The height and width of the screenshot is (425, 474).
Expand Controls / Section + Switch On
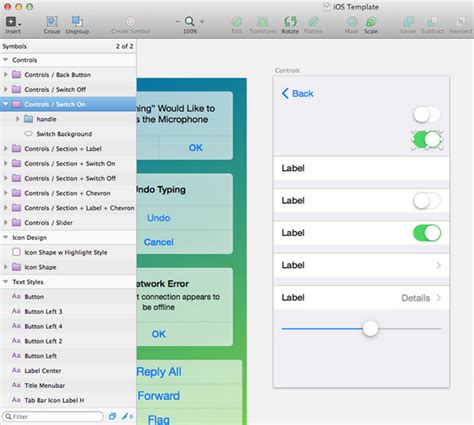point(5,163)
